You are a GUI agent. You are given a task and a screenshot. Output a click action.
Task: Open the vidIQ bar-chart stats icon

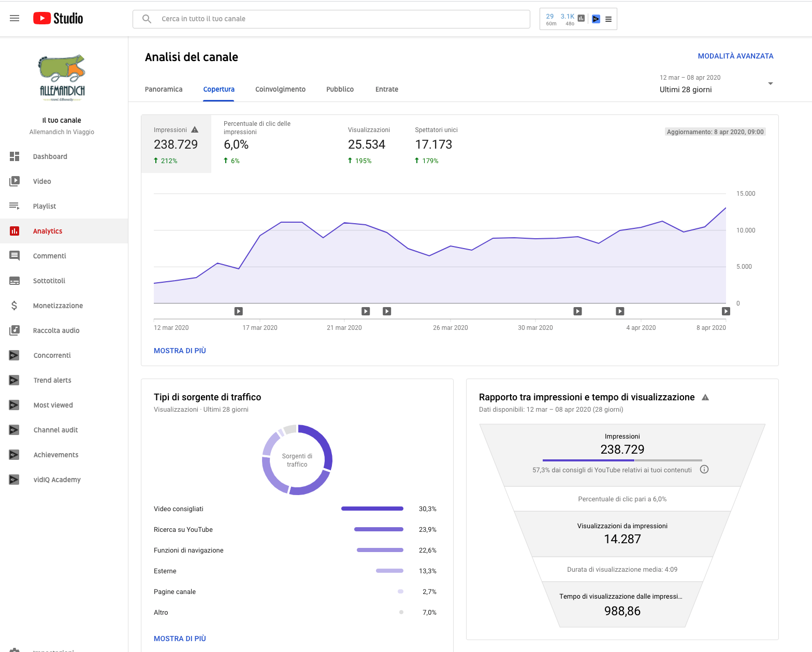pyautogui.click(x=581, y=19)
